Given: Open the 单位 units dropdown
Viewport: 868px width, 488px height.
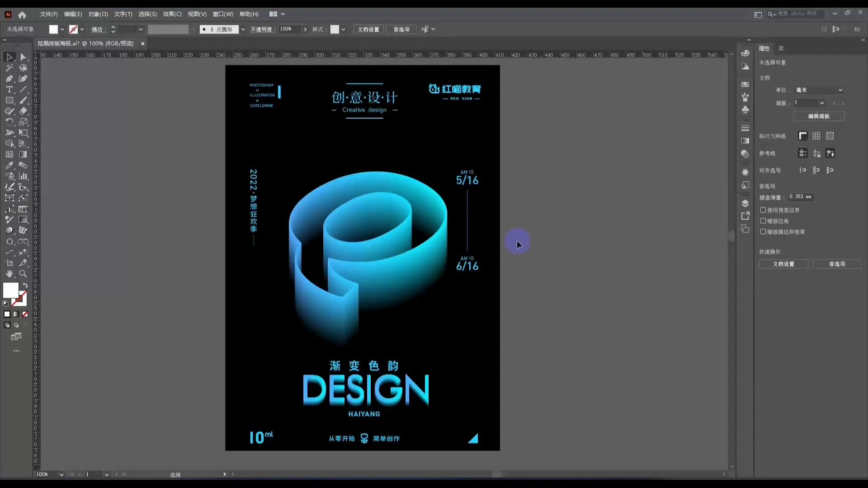Looking at the screenshot, I should tap(819, 90).
